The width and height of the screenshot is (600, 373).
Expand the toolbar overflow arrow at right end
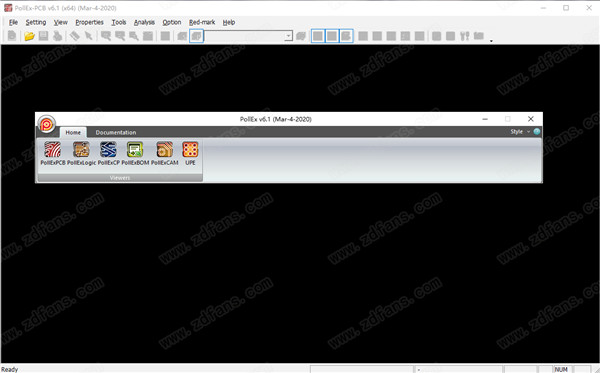click(491, 41)
